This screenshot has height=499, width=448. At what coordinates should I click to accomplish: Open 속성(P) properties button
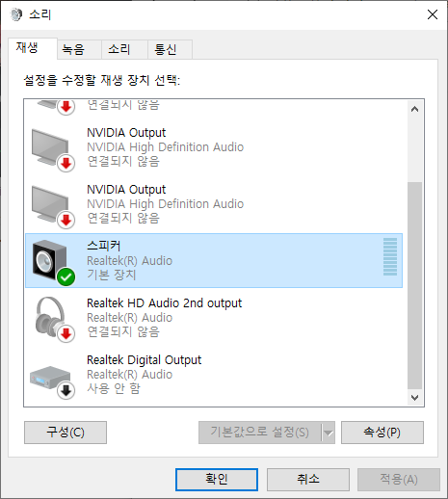[382, 433]
